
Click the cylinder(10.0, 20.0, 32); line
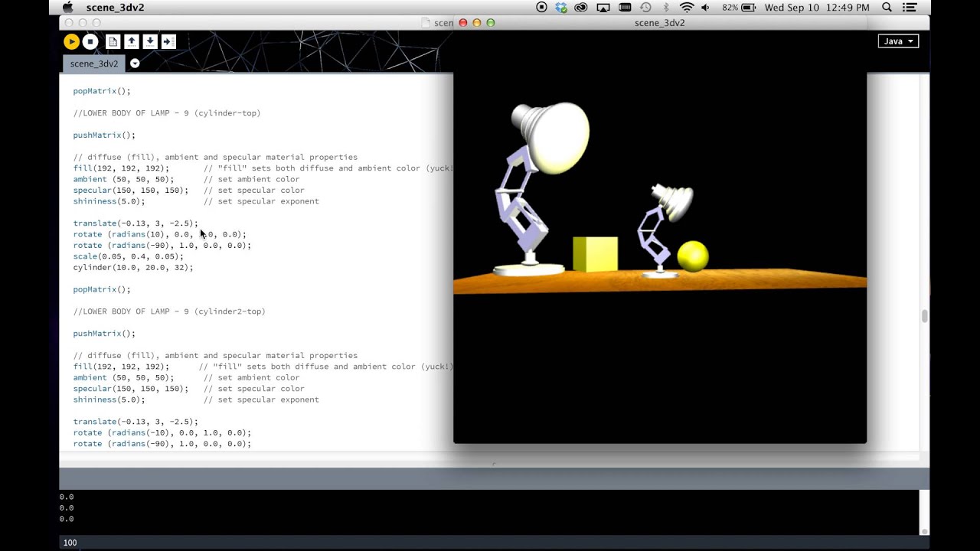point(133,268)
